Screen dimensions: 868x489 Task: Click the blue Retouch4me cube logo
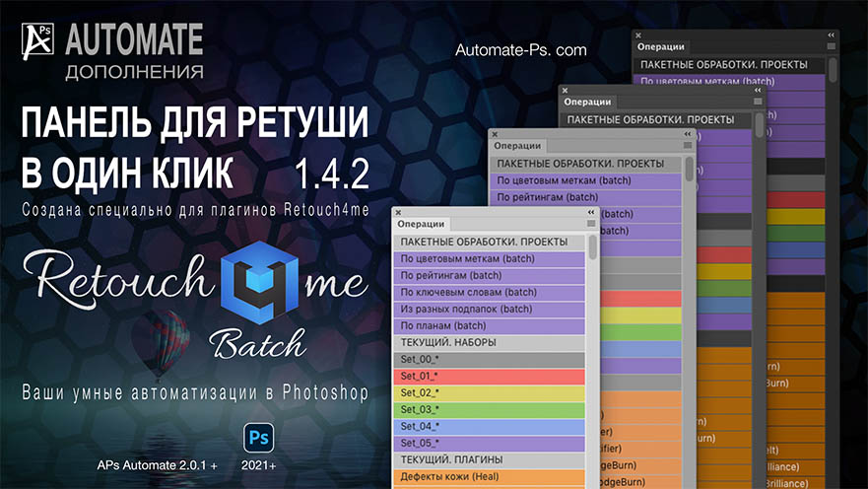[x=260, y=282]
